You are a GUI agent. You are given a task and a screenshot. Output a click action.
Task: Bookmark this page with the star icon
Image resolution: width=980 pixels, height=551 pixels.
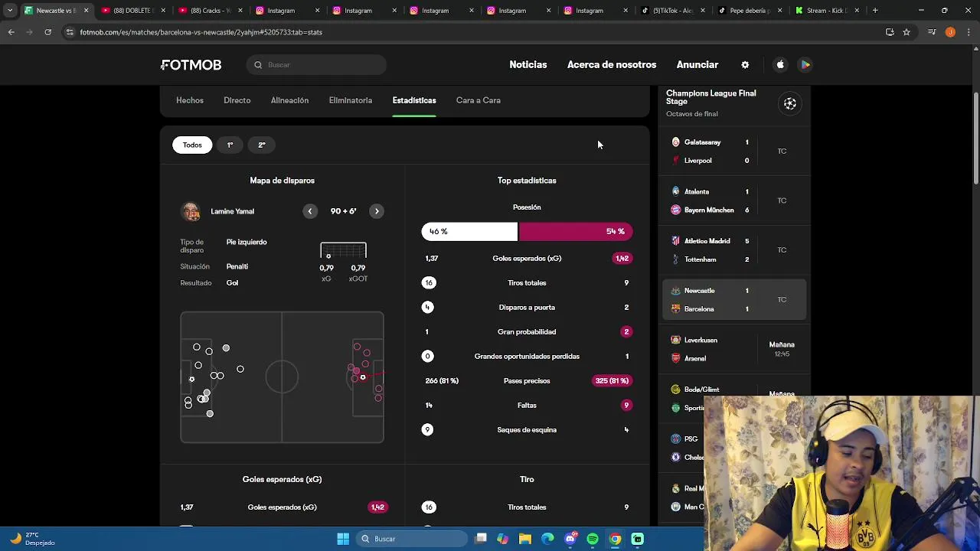(906, 32)
